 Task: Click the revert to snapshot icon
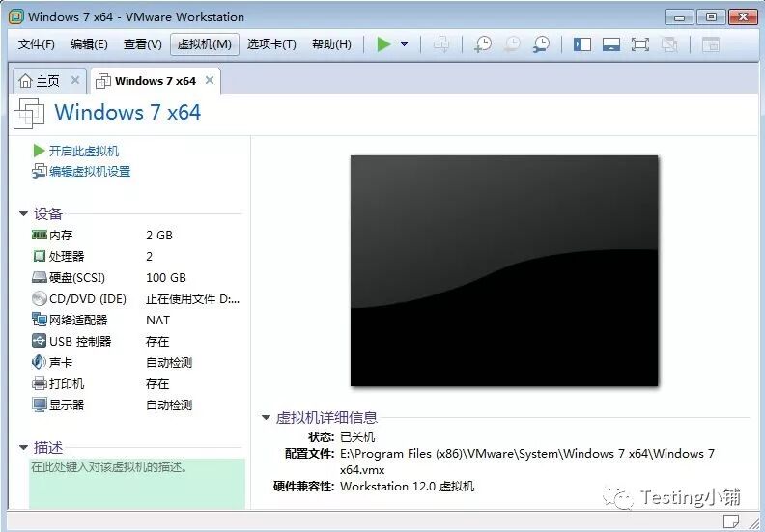[x=512, y=44]
